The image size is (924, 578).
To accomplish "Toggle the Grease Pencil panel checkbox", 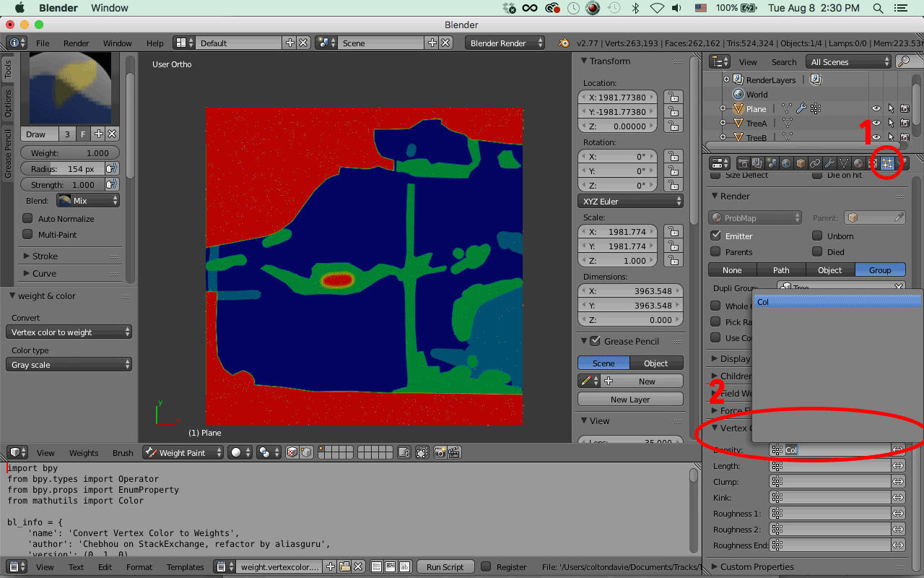I will 596,341.
